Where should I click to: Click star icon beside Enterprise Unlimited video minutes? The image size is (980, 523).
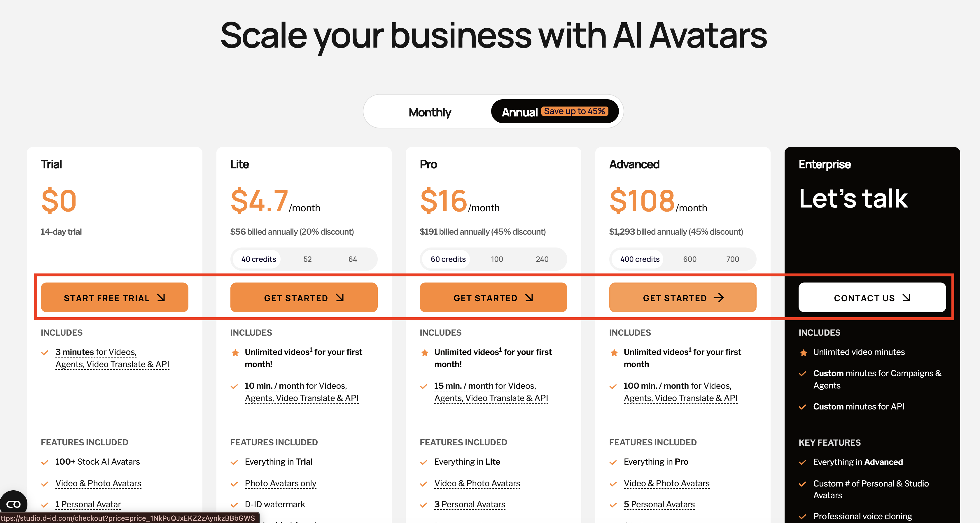click(804, 353)
